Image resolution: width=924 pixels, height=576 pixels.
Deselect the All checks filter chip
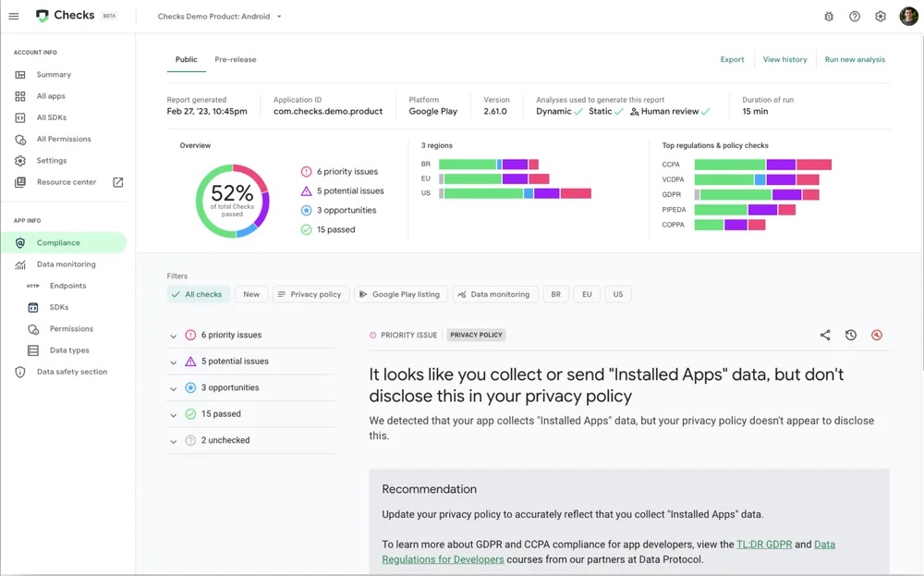coord(198,293)
